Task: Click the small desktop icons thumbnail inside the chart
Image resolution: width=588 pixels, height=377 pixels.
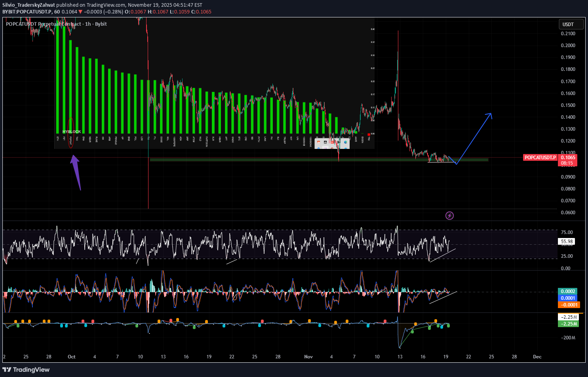Action: pyautogui.click(x=332, y=144)
